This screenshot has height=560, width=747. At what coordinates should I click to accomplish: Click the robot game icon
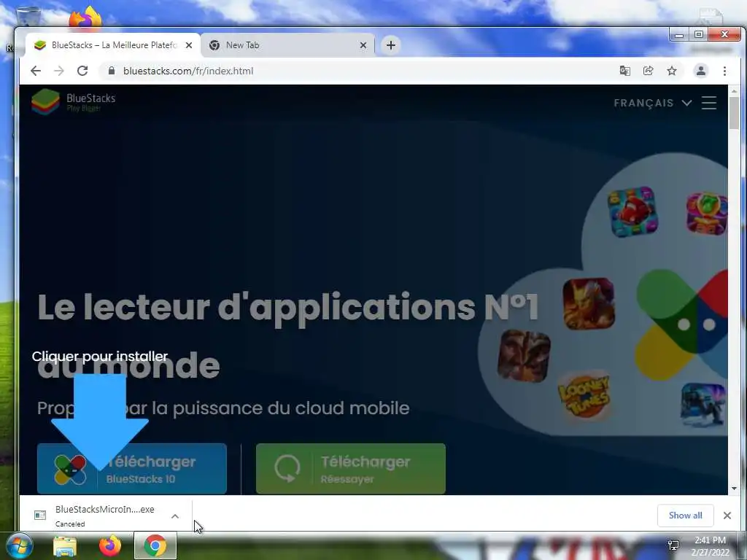tap(703, 404)
